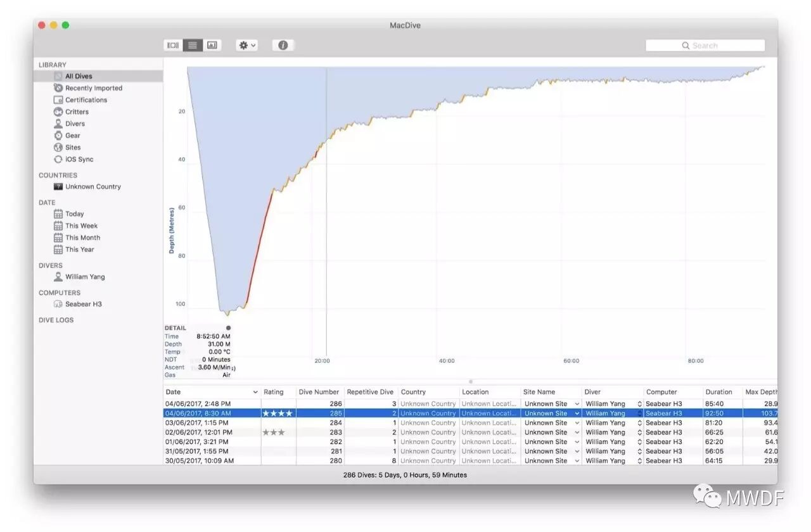Sort by the Date column header
Screen dimensions: 811x532
(212, 392)
